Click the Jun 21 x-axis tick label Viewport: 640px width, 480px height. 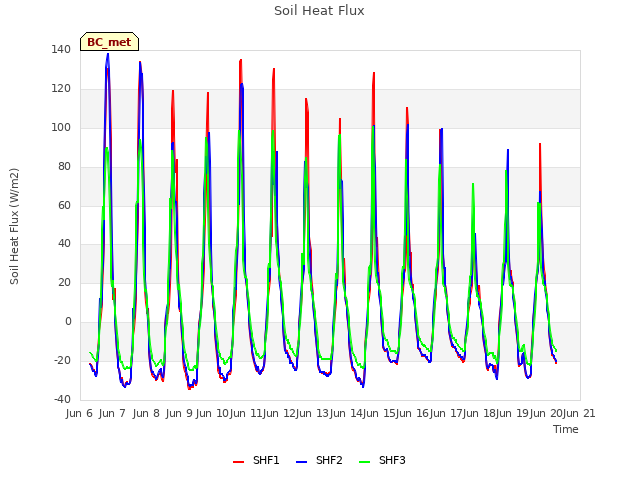point(579,413)
